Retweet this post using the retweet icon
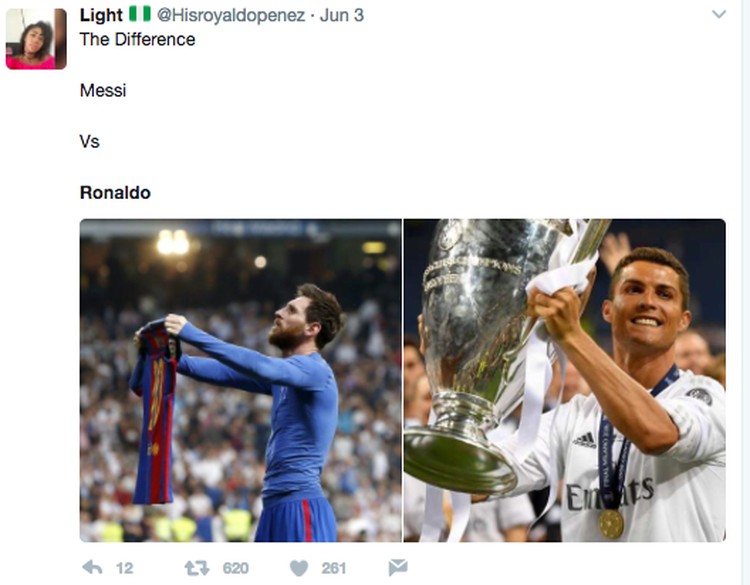 (197, 568)
